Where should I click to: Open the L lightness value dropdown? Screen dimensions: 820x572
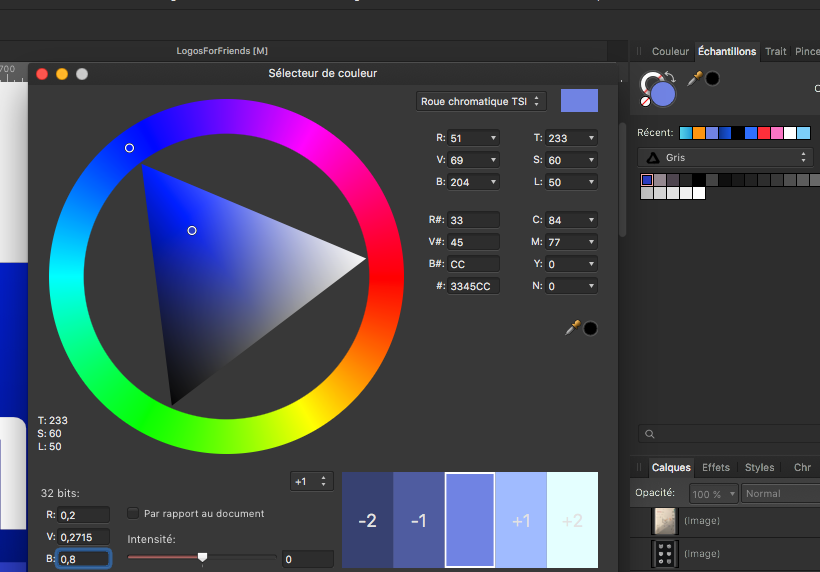pyautogui.click(x=591, y=182)
